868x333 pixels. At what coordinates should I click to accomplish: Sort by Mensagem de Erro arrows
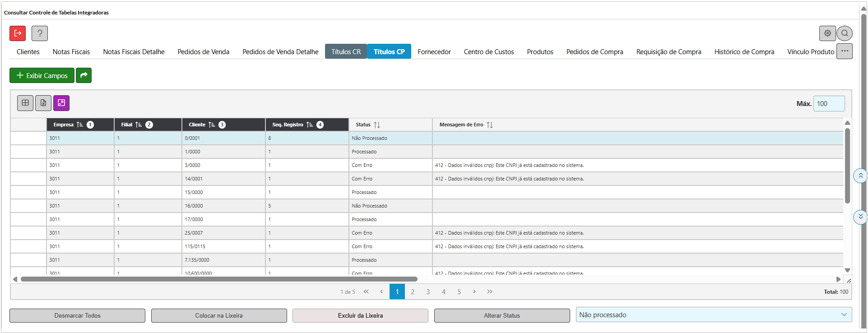(490, 125)
